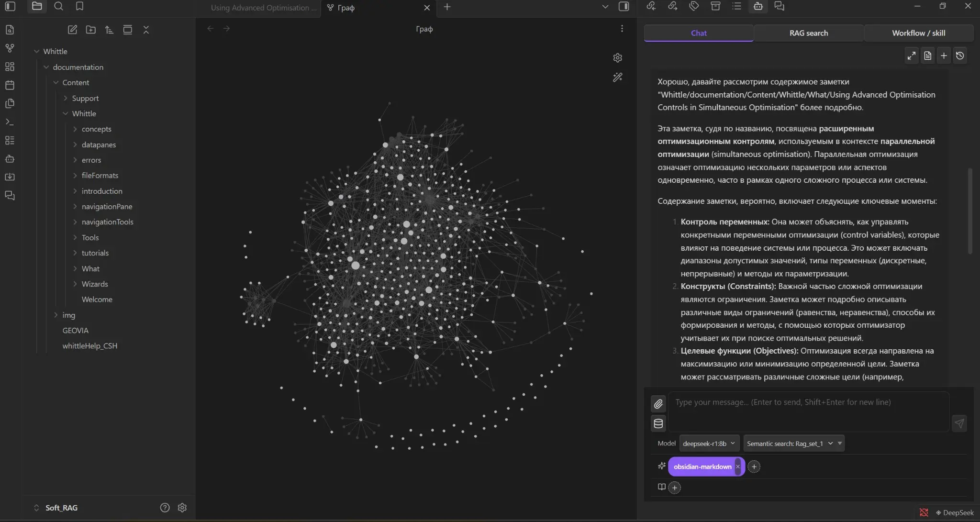The height and width of the screenshot is (522, 980).
Task: Create a new folder
Action: coord(90,30)
